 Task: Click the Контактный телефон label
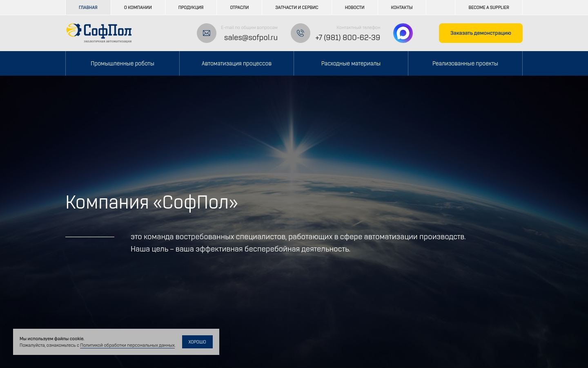pyautogui.click(x=358, y=27)
